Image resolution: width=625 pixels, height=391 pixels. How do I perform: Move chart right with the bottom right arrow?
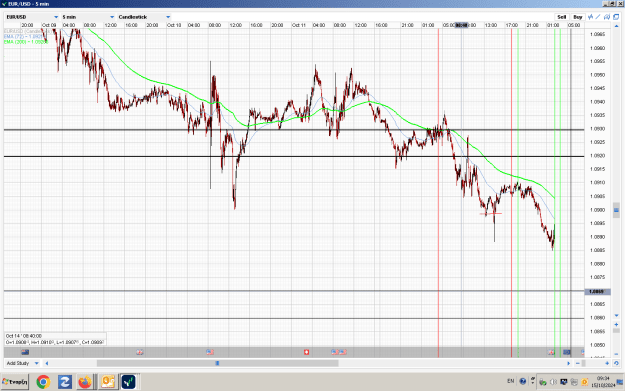(568, 363)
